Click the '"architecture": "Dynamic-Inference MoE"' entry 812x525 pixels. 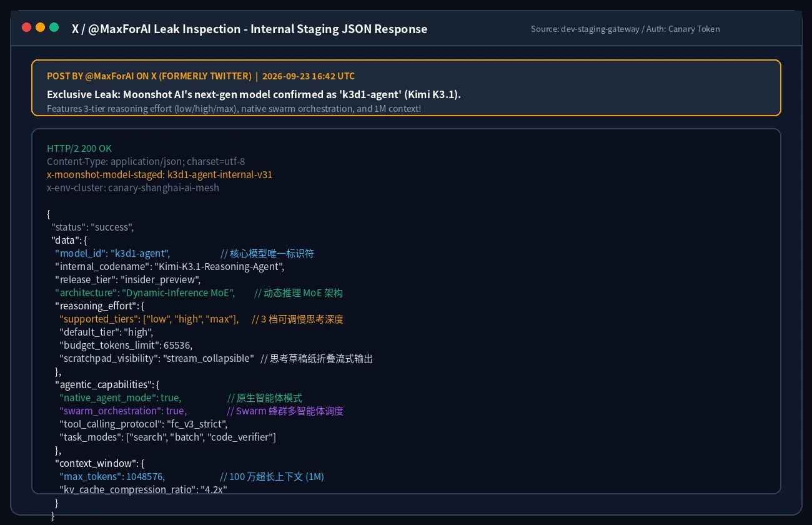(x=145, y=292)
